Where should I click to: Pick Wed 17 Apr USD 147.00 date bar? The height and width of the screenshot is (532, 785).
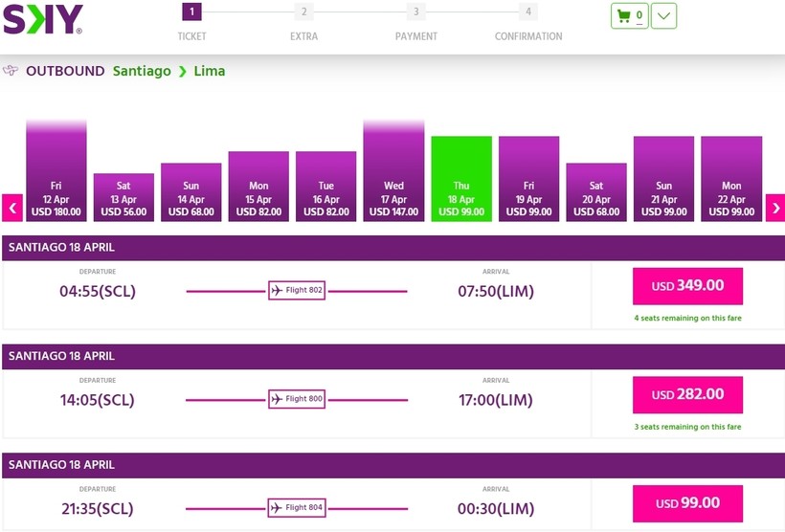point(393,172)
